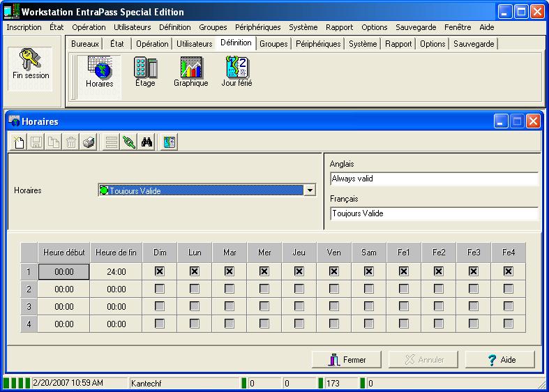This screenshot has width=549, height=392.
Task: Open the Aide menu in menu bar
Action: [487, 27]
